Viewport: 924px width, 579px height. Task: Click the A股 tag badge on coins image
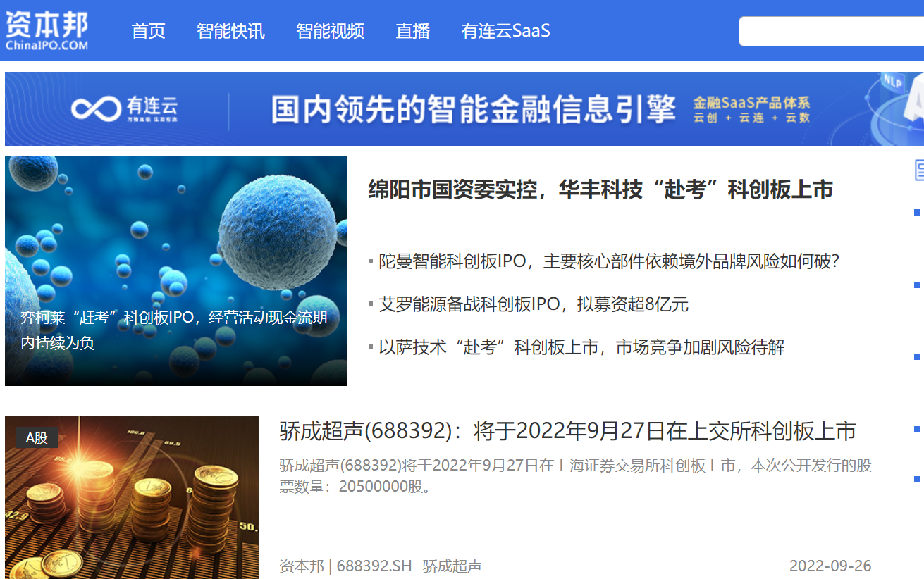click(x=36, y=437)
